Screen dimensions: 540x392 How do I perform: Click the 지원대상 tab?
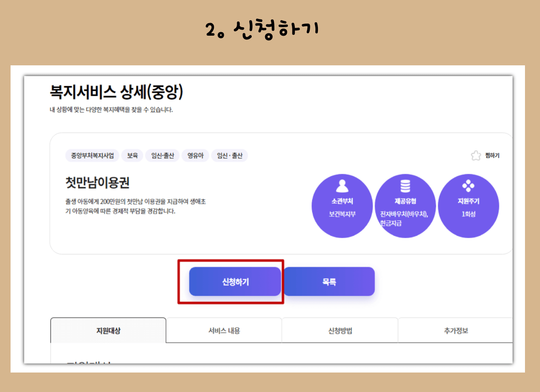(108, 330)
